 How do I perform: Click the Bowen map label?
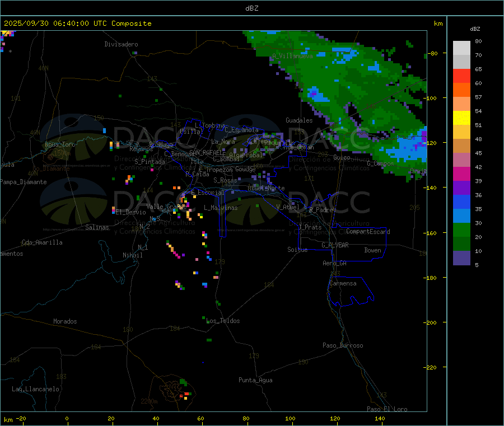pyautogui.click(x=372, y=250)
